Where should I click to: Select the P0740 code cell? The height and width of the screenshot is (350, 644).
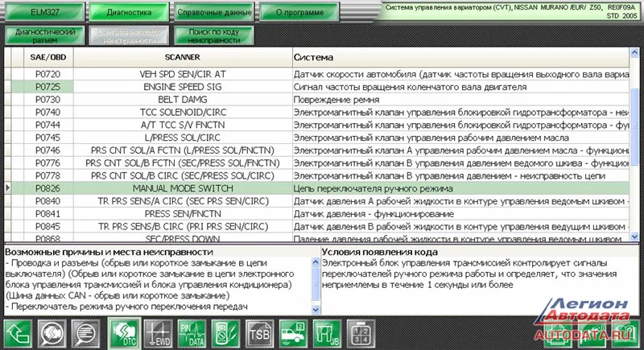pos(48,113)
